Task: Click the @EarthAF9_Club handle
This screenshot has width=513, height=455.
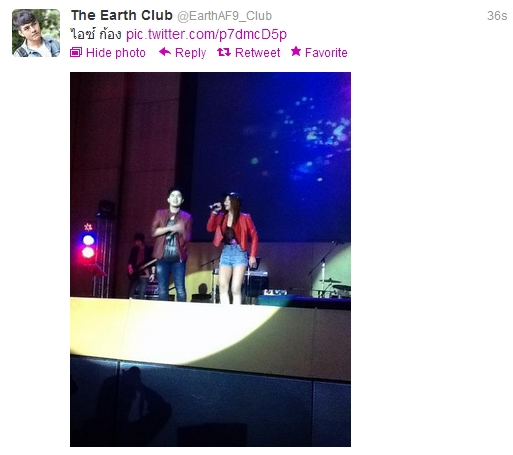Action: tap(224, 16)
